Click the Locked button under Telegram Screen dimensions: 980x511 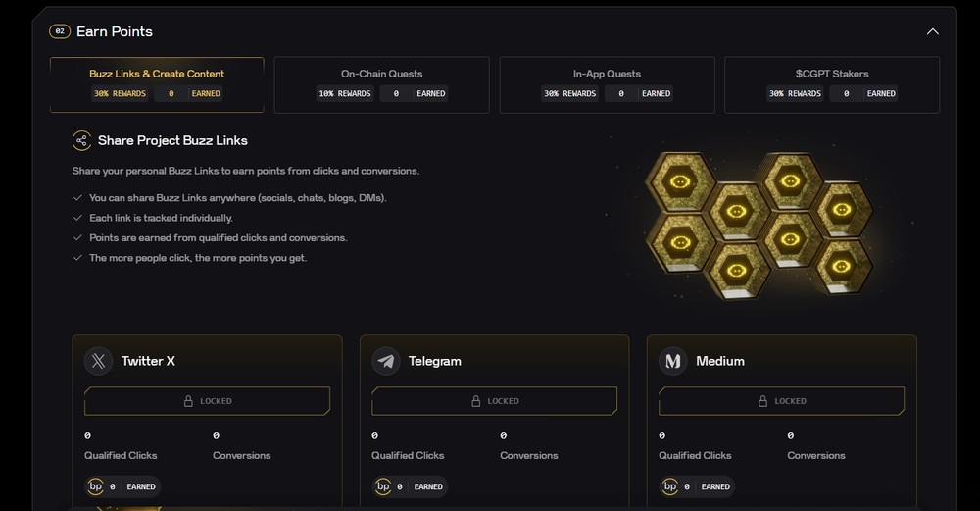[x=494, y=401]
